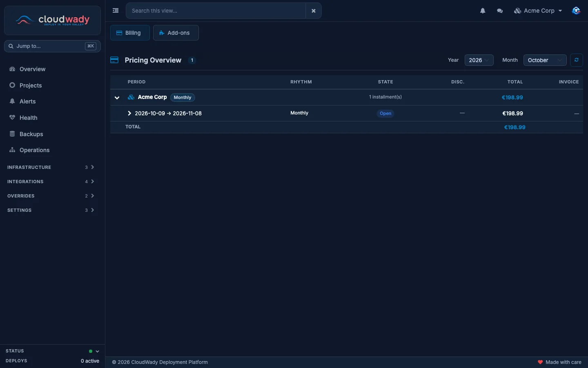The height and width of the screenshot is (368, 588).
Task: Click in the Search this view field
Action: (216, 11)
